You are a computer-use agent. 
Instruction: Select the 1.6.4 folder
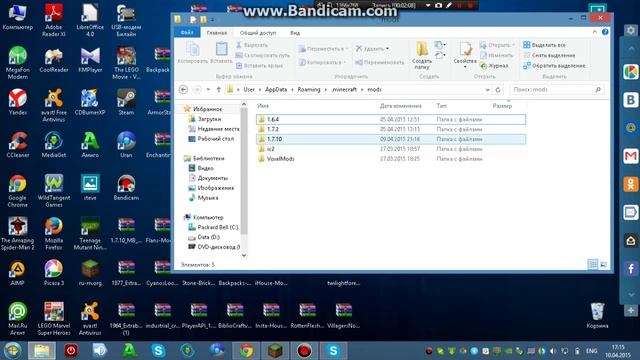(391, 119)
